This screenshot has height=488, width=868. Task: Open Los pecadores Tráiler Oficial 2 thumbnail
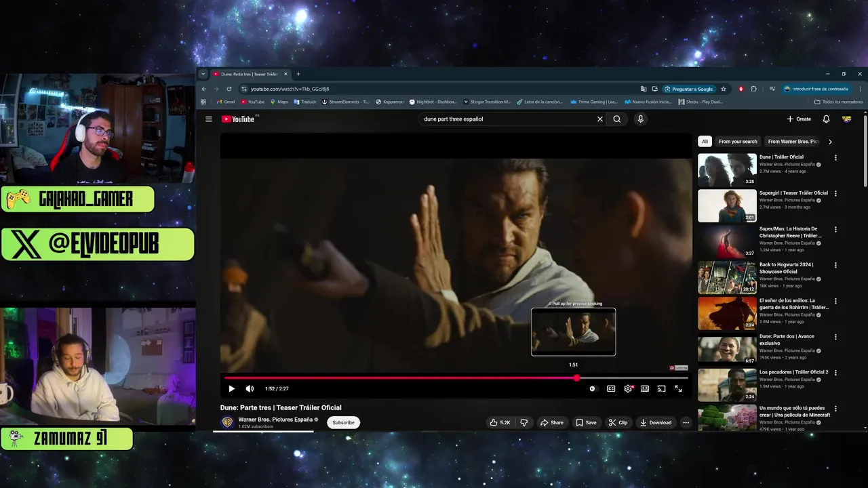727,386
